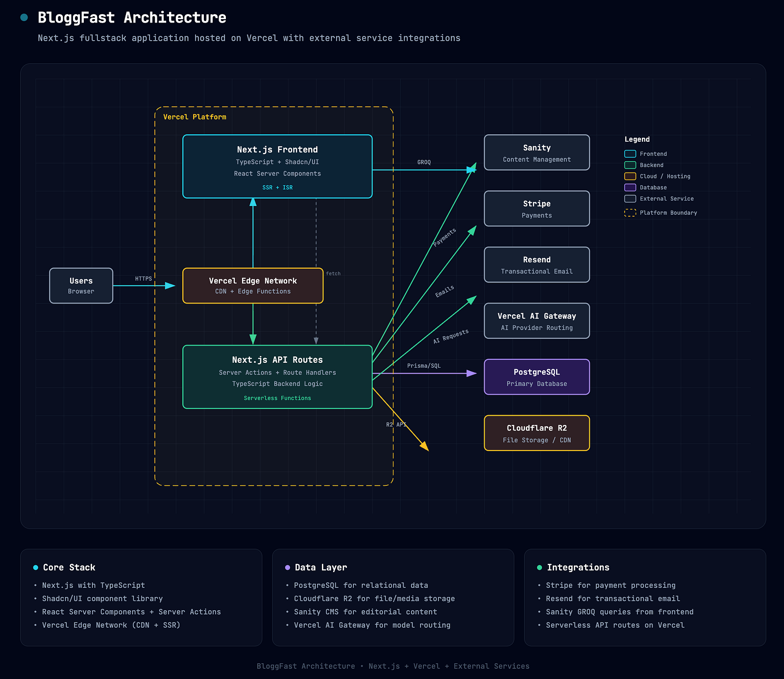
Task: Click the R2 API connection label
Action: tap(396, 425)
